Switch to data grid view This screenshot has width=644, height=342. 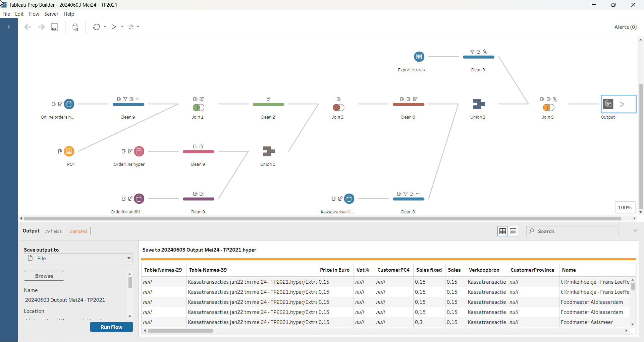(502, 231)
